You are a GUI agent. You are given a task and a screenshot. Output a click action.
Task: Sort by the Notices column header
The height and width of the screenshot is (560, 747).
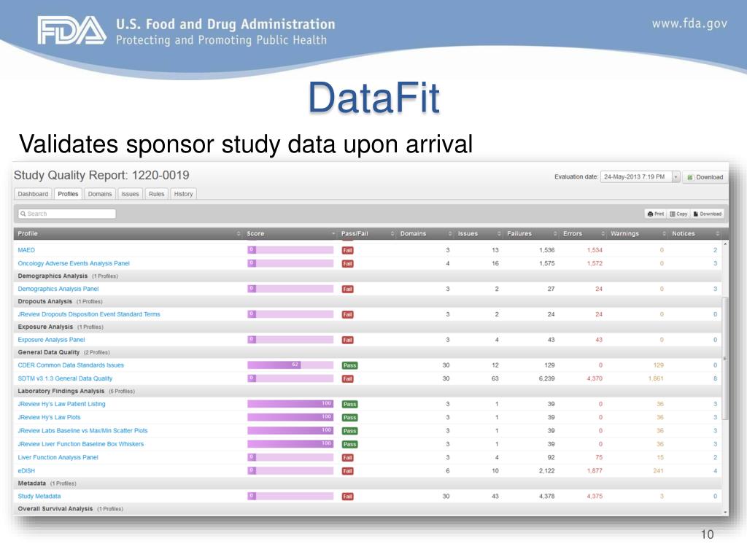695,234
